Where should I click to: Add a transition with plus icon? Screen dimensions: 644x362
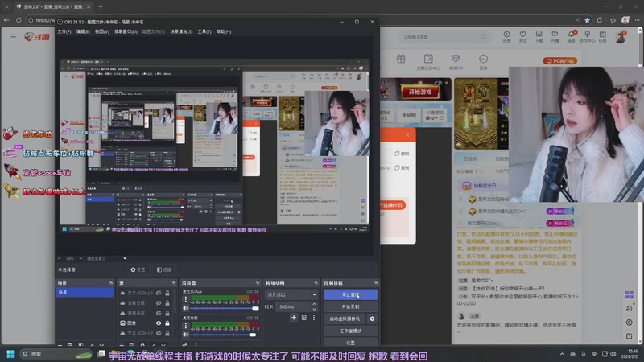click(x=294, y=318)
